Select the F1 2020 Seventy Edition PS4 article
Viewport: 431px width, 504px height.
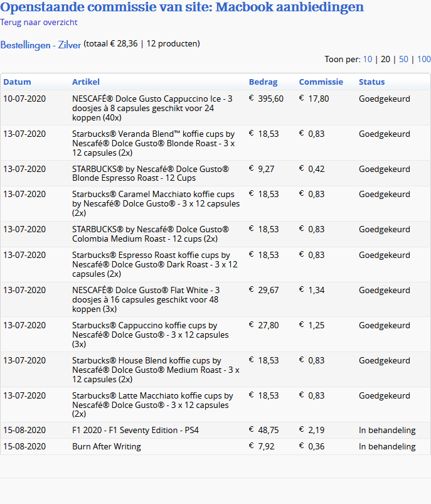point(136,430)
